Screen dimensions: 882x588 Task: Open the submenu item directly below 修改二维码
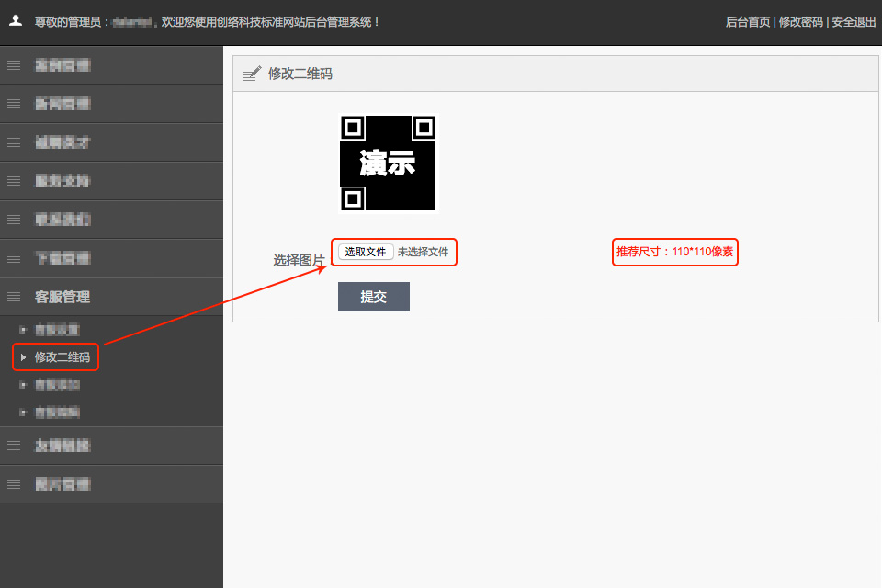click(x=56, y=385)
